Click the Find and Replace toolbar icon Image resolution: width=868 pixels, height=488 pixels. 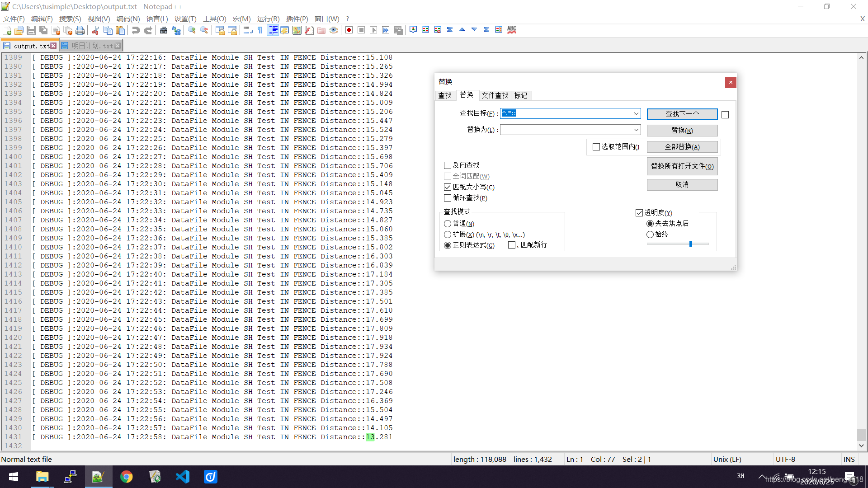pyautogui.click(x=176, y=30)
